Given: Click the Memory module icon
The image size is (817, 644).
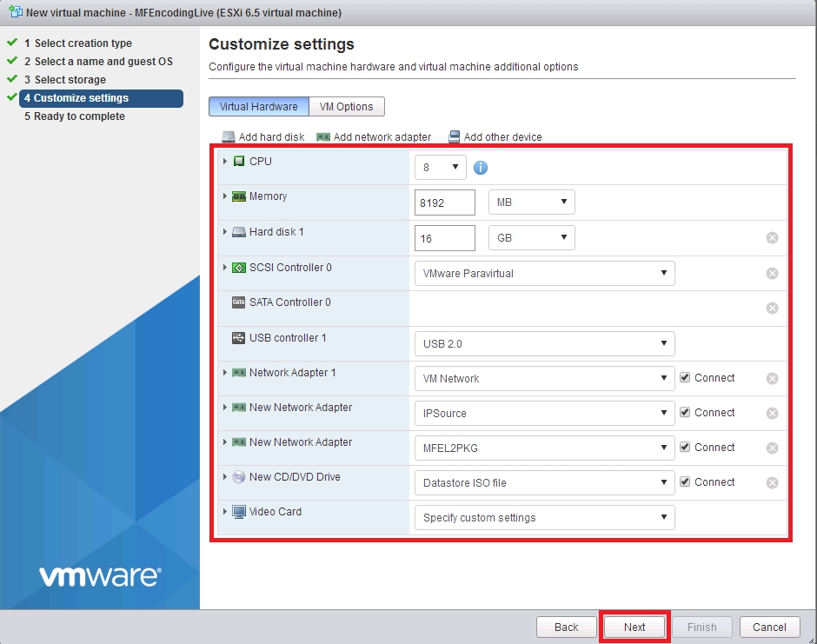Looking at the screenshot, I should pyautogui.click(x=239, y=196).
